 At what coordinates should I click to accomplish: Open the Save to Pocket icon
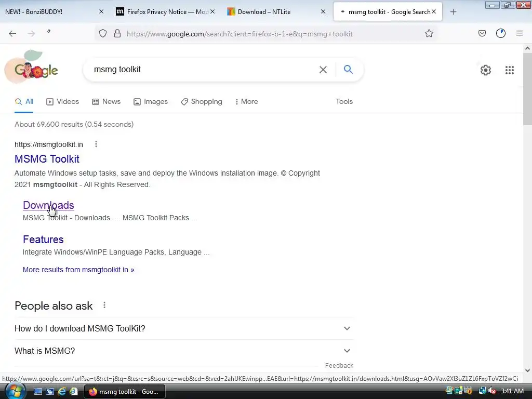click(x=482, y=33)
